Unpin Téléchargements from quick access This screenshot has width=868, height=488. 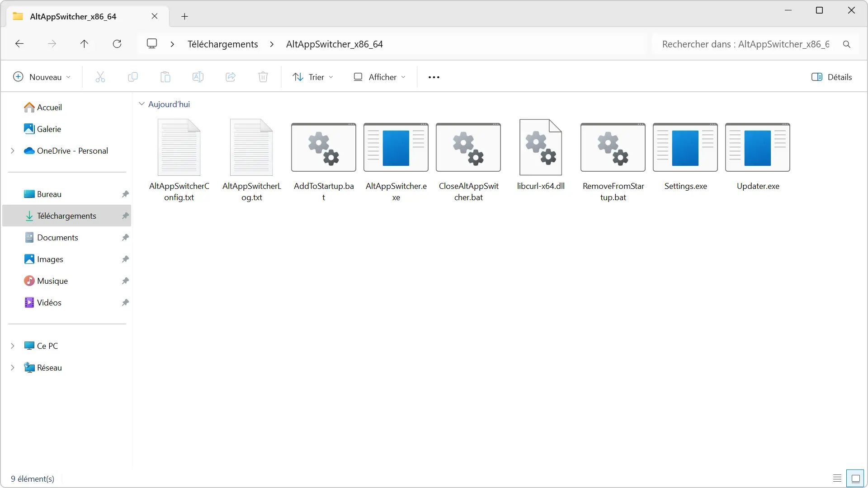click(125, 216)
